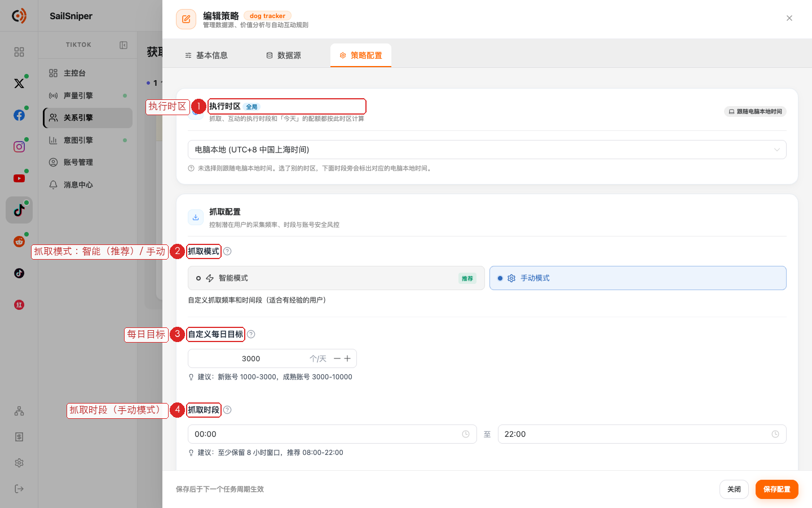Viewport: 812px width, 508px height.
Task: Click 跟随电脑本地时间 button
Action: tap(755, 112)
